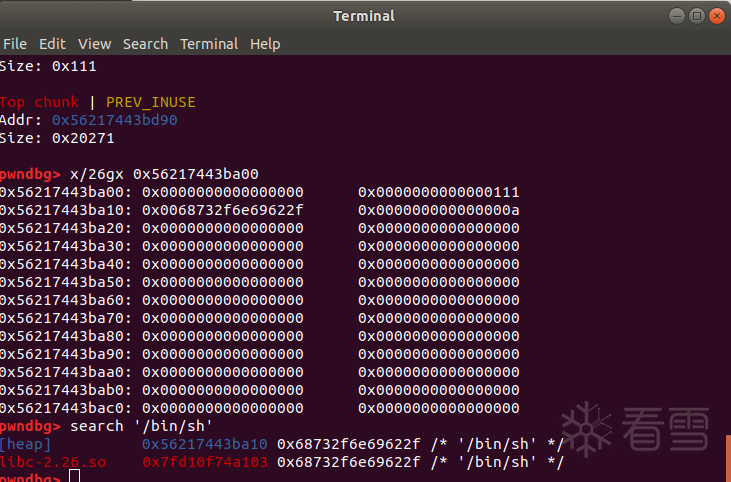Click the [heap] search result label
Viewport: 731px width, 482px height.
click(26, 444)
